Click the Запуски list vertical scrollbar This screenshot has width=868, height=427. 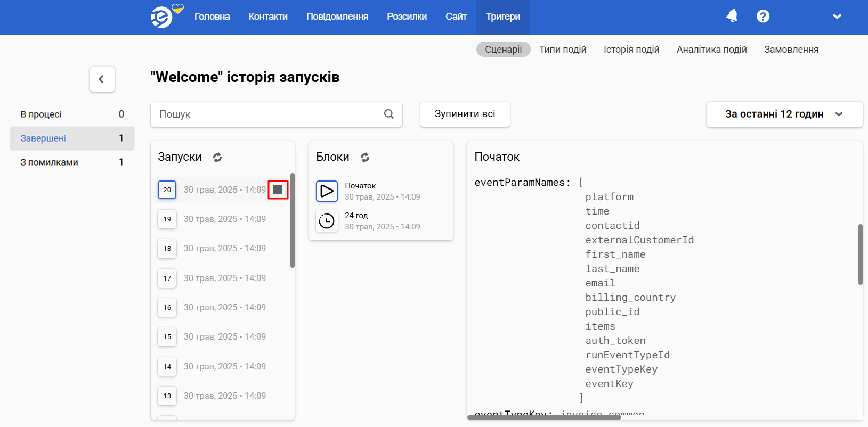pos(292,220)
